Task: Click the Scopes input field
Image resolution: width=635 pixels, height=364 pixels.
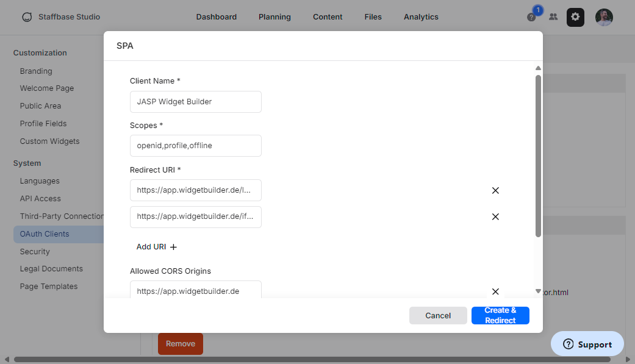Action: (195, 146)
